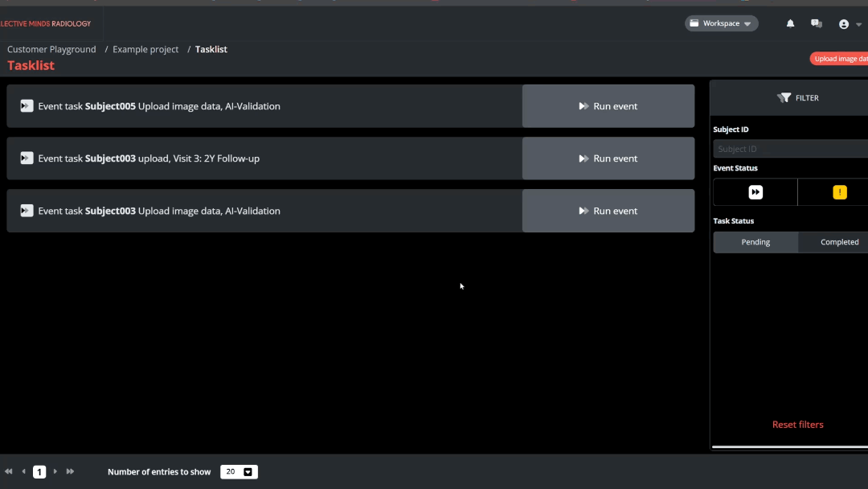
Task: Open the chat messages icon
Action: tap(817, 24)
